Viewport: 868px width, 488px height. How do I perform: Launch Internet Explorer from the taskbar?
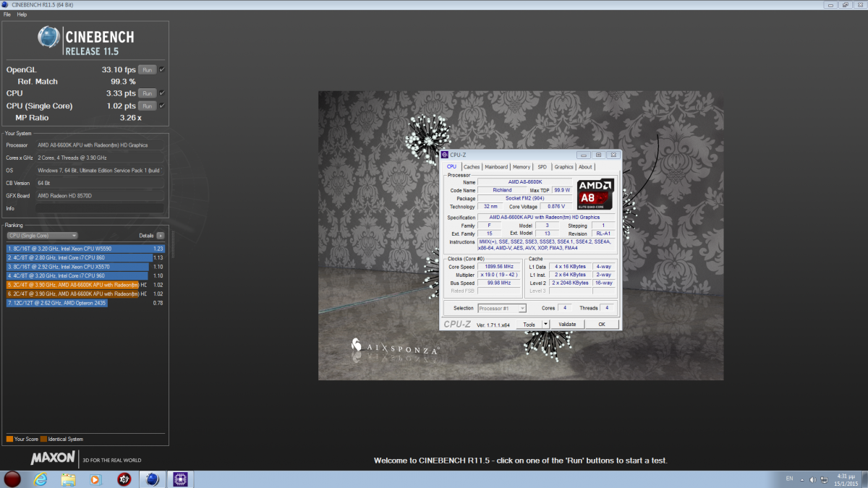tap(41, 479)
